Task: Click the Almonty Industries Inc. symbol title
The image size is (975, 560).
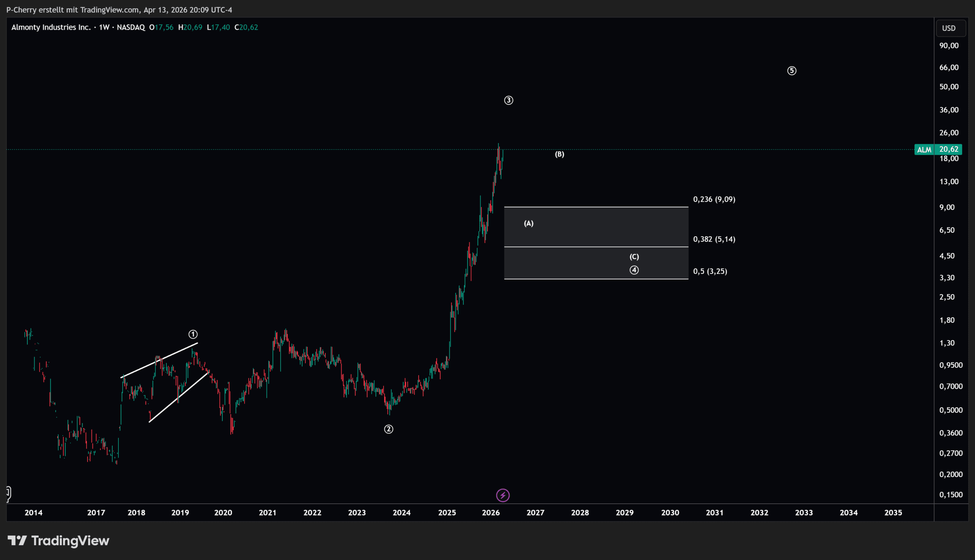Action: tap(51, 27)
